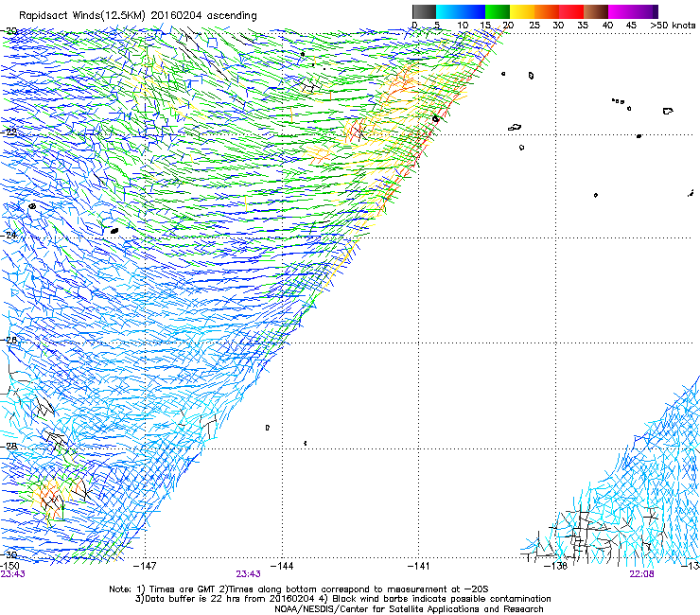Image resolution: width=700 pixels, height=615 pixels.
Task: Select the green 15-20 knot legend segment
Action: [498, 11]
